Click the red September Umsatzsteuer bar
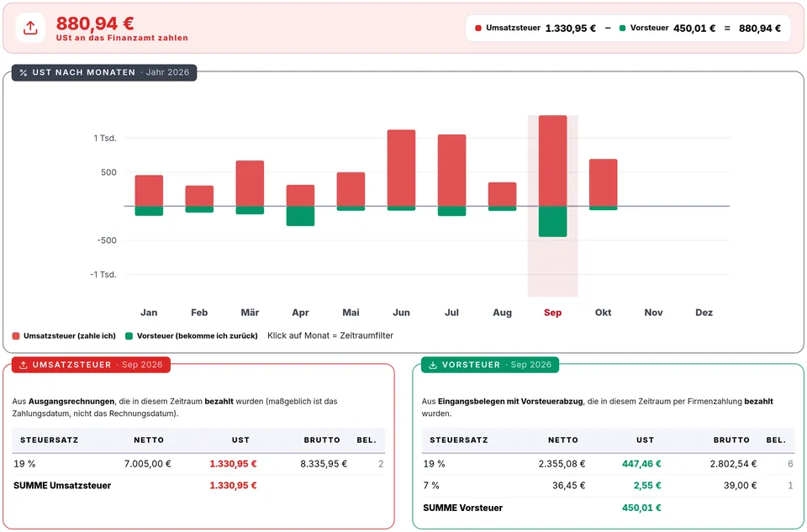Screen dimensions: 807x532 [553, 161]
